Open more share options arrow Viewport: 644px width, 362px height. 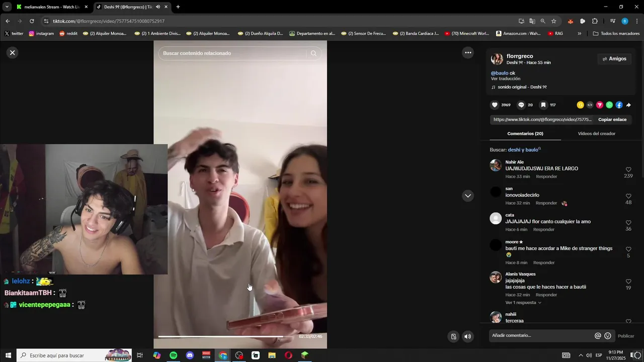pyautogui.click(x=628, y=105)
